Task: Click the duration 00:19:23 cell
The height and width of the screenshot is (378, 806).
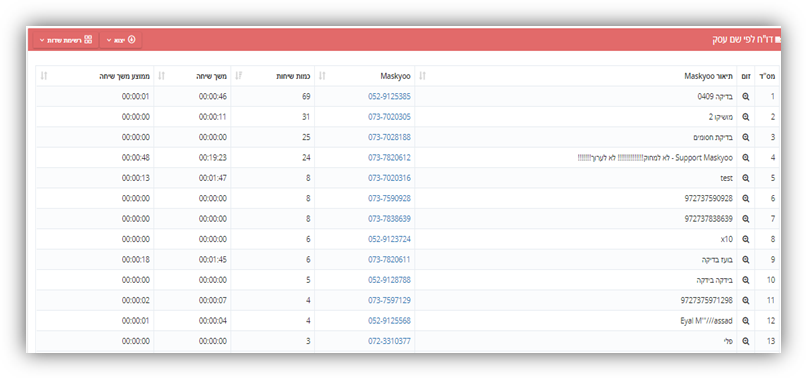Action: (x=192, y=157)
